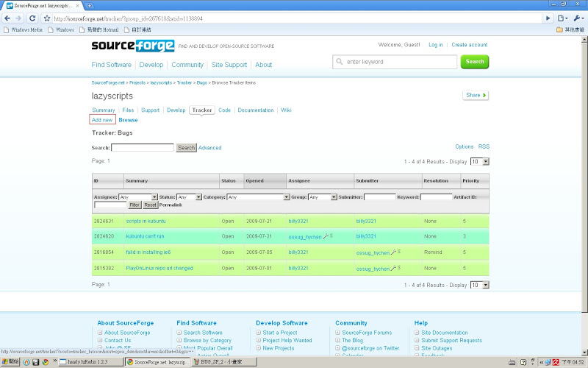Click the wrench icon next to ossug_hychen in row 2824620
This screenshot has height=368, width=588.
326,236
